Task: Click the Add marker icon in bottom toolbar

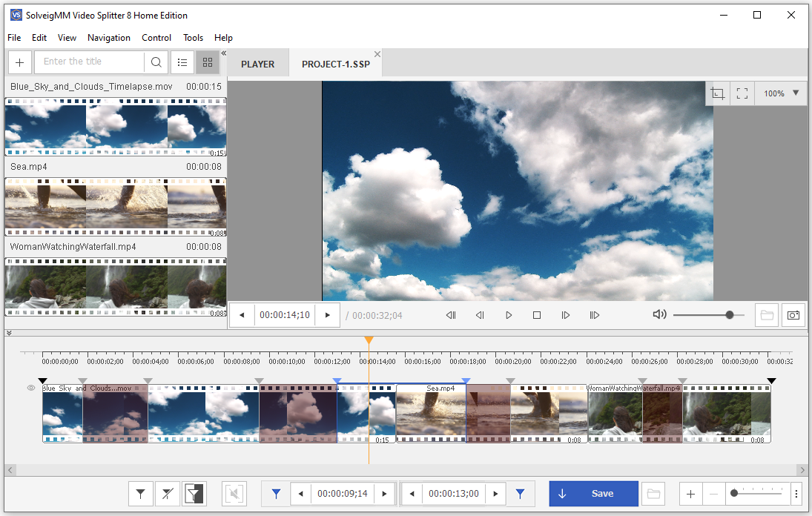Action: tap(140, 494)
